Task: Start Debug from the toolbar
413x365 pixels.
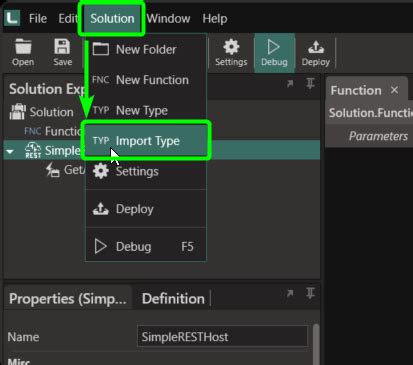Action: (x=274, y=53)
